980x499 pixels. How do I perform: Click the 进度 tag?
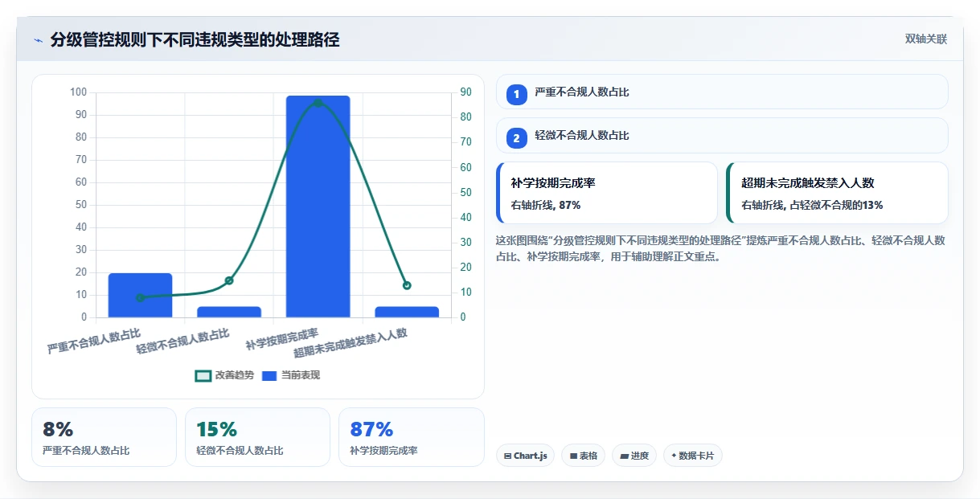[634, 456]
